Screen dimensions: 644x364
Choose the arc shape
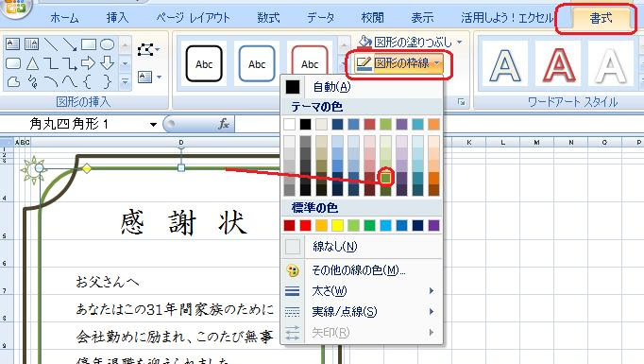pos(50,82)
